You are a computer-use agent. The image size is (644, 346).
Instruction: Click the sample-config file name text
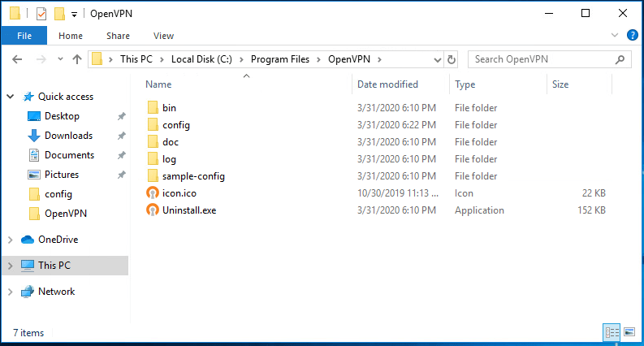point(193,176)
